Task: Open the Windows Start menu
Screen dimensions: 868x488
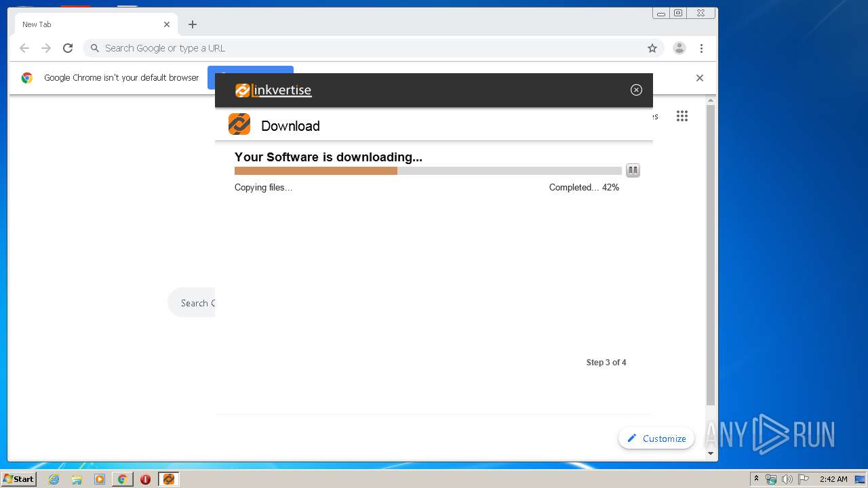Action: click(x=18, y=479)
